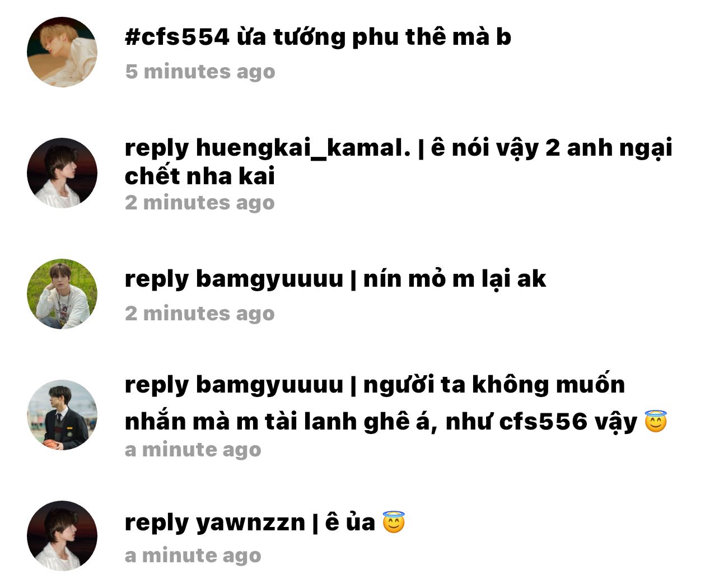Click username yawnzzn in last reply

tap(250, 523)
